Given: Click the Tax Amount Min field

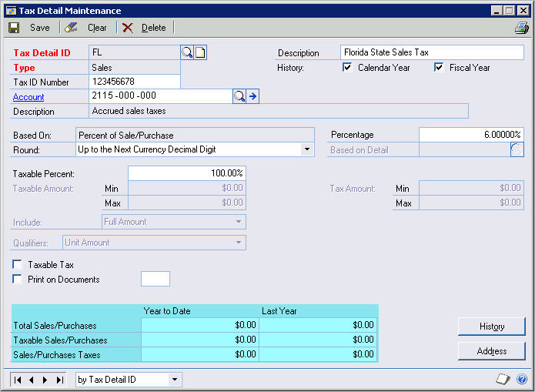Looking at the screenshot, I should (x=471, y=188).
